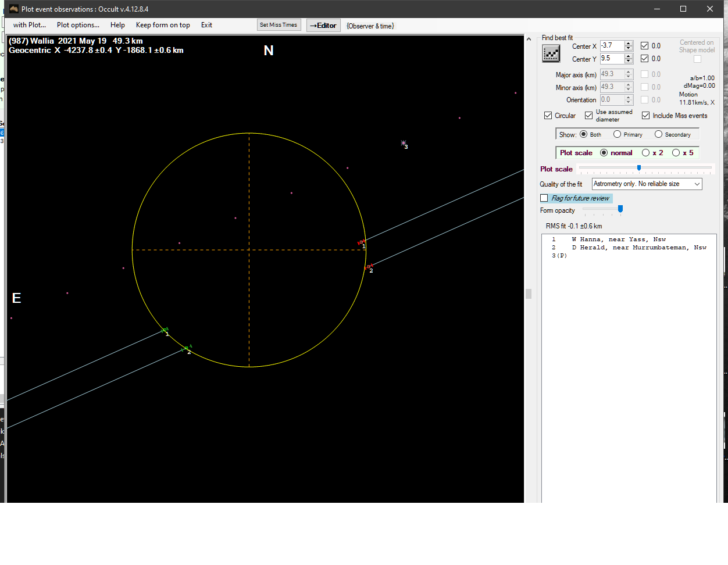The image size is (728, 565).
Task: Toggle Keep form on top
Action: pyautogui.click(x=163, y=25)
